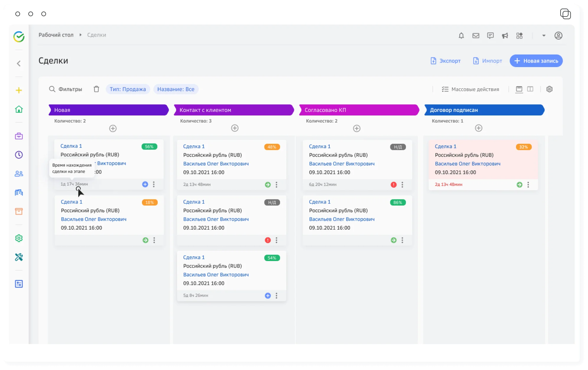The image size is (588, 370).
Task: Open the briefcase icon in the sidebar
Action: 19,136
